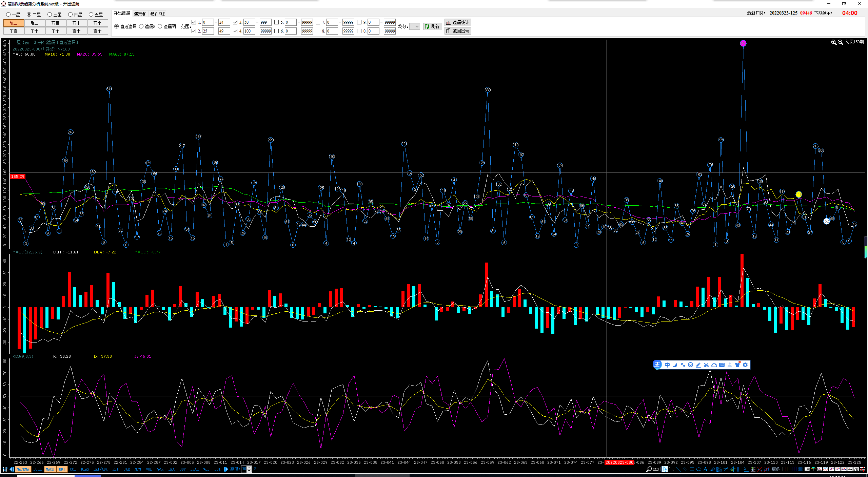Select the vertical cycle lines tool
This screenshot has height=477, width=868.
coord(739,469)
